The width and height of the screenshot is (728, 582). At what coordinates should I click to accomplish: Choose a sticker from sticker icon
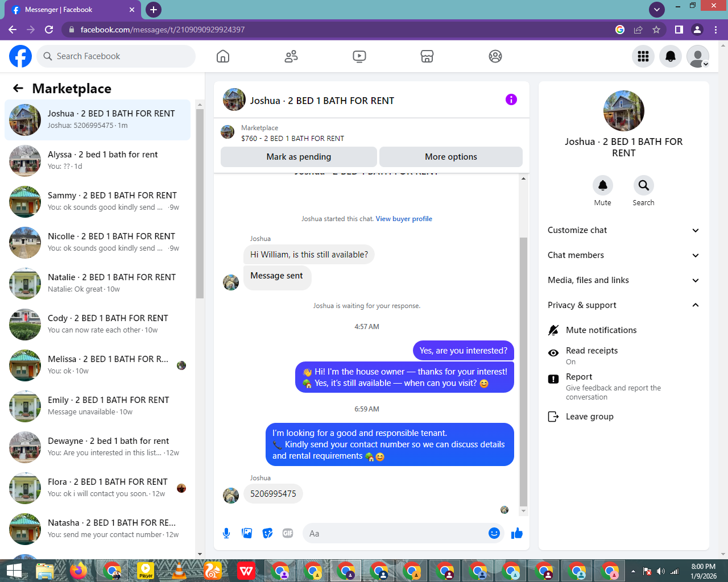pos(267,533)
